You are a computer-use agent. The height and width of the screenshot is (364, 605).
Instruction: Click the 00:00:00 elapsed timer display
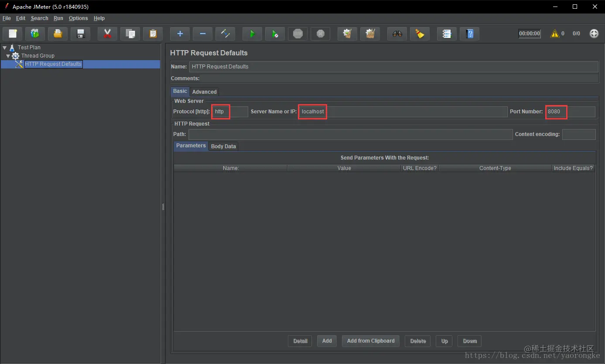[x=530, y=34]
